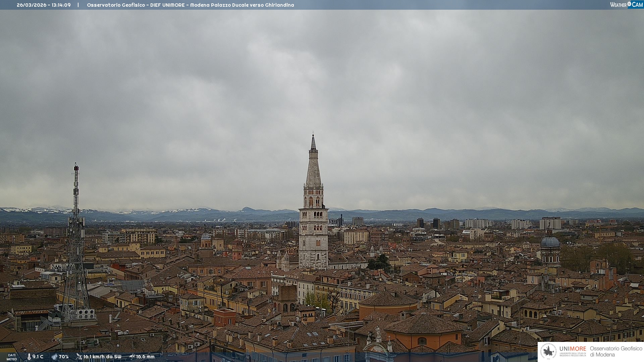Click the 26/03/2026 date and time stamp
The height and width of the screenshot is (362, 644).
click(44, 5)
